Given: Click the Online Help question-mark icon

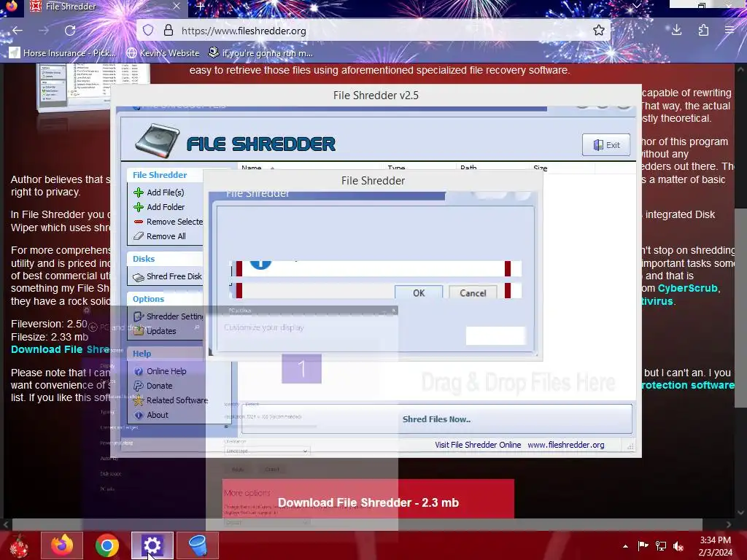Looking at the screenshot, I should click(139, 371).
